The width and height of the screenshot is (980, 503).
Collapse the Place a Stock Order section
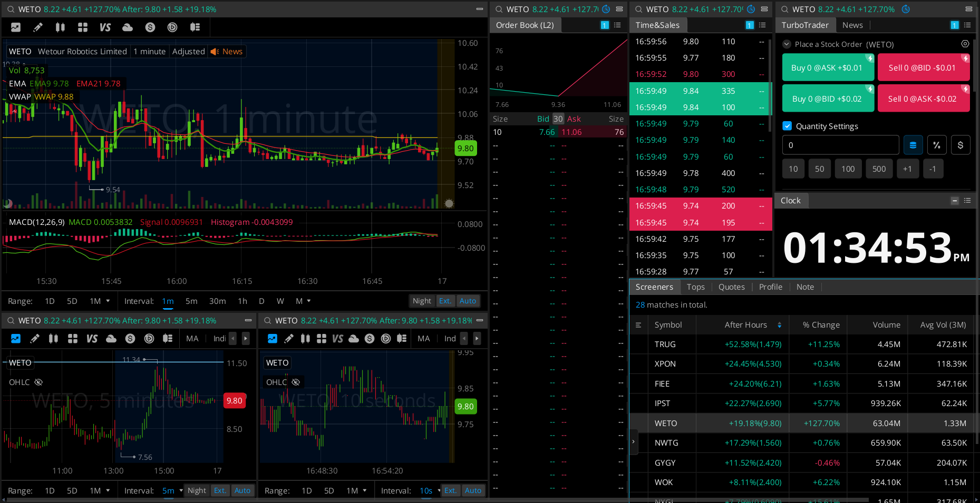point(787,44)
